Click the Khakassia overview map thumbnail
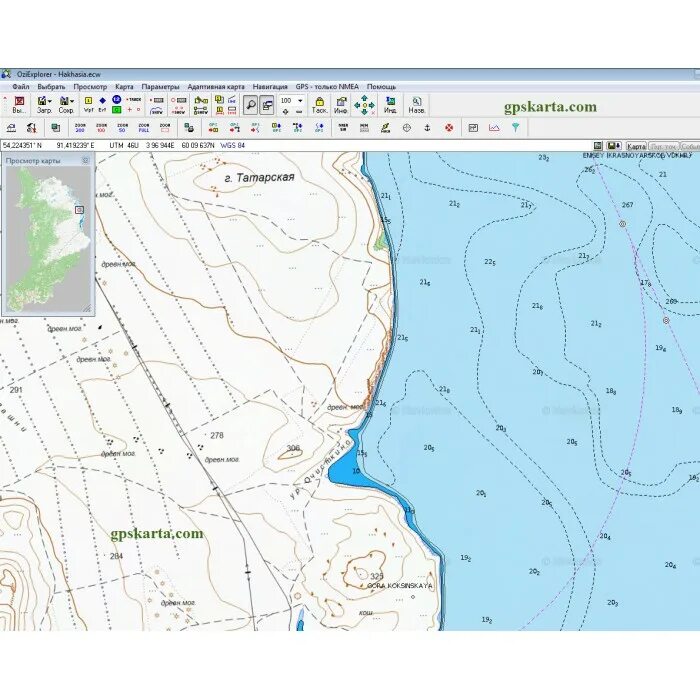 click(48, 239)
